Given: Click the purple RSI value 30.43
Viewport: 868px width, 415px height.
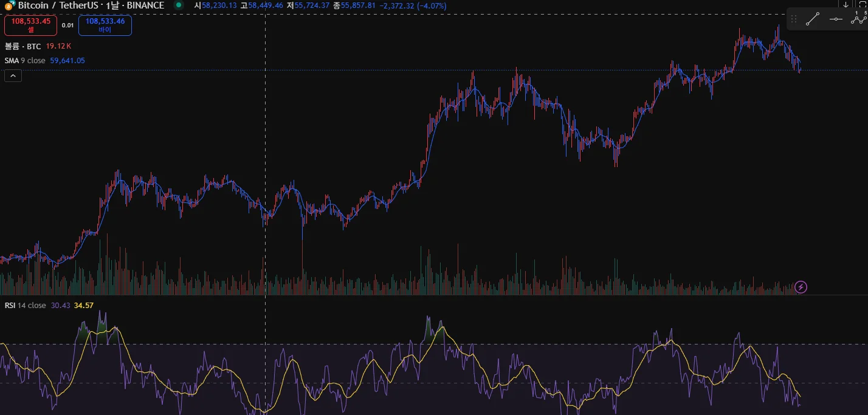Looking at the screenshot, I should (60, 306).
